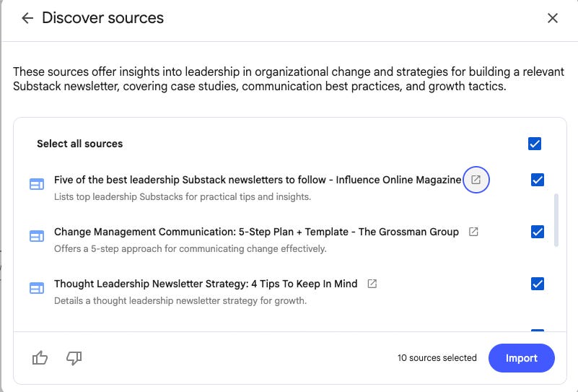Click web source icon beside Five best leadership Substack
The width and height of the screenshot is (578, 392).
37,184
